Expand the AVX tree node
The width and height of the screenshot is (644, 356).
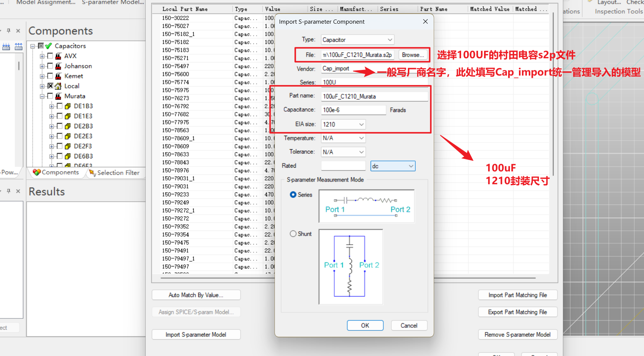click(x=42, y=56)
